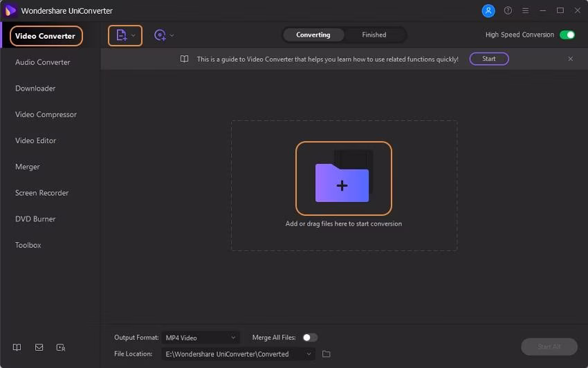
Task: Switch to the Finished tab
Action: [374, 35]
